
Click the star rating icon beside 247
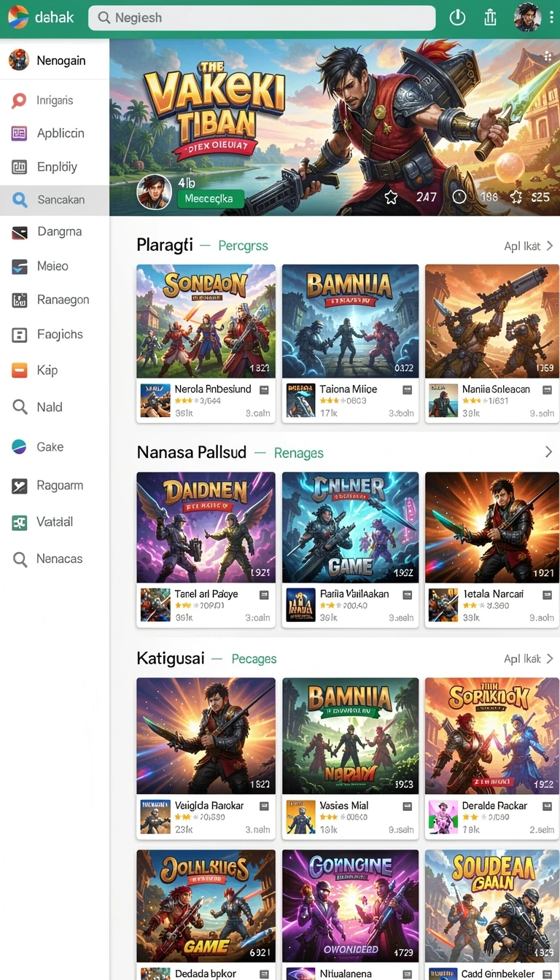[x=392, y=197]
